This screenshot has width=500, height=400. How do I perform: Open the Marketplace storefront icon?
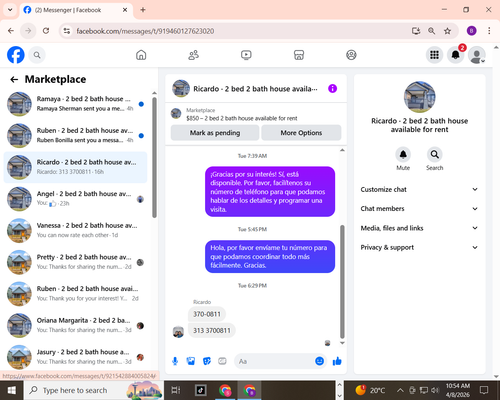[299, 55]
